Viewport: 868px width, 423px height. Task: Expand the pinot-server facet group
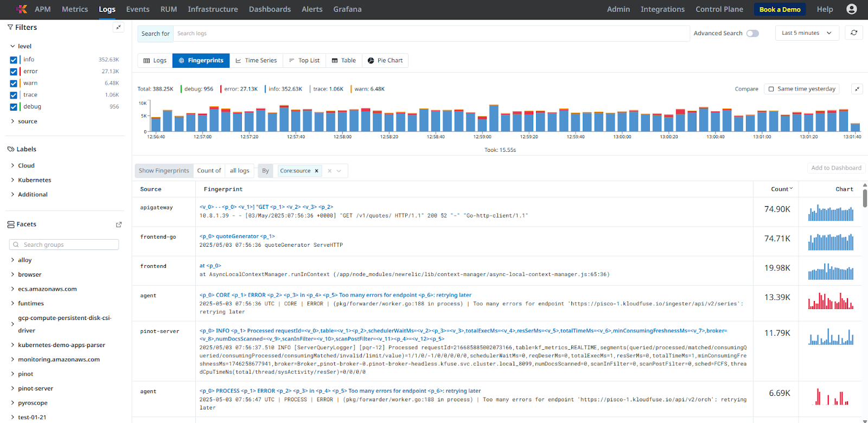[12, 388]
